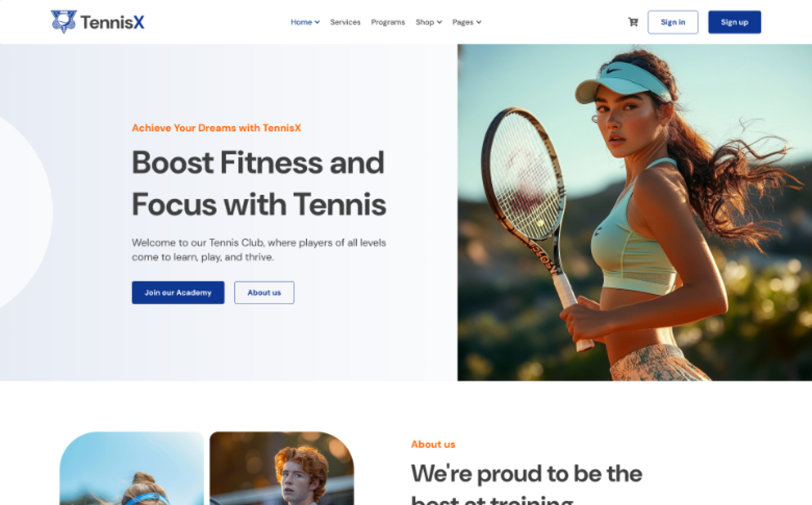Click the orange About us section label

click(433, 444)
